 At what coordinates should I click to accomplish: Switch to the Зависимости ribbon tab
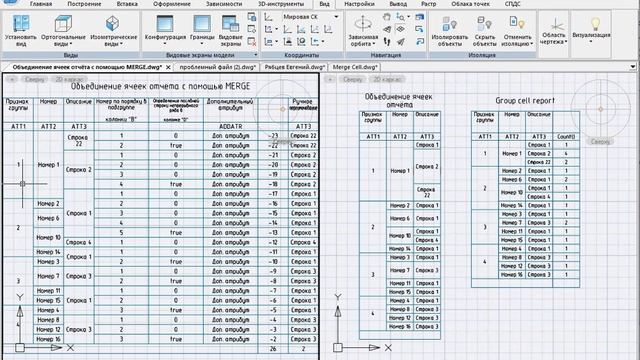pos(224,4)
